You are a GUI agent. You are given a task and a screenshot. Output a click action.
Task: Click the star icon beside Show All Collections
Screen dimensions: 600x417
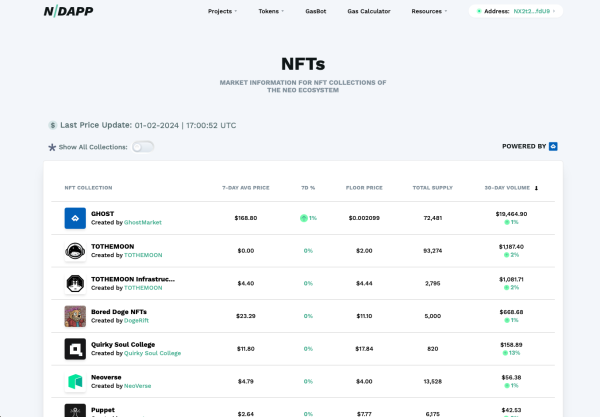[52, 147]
